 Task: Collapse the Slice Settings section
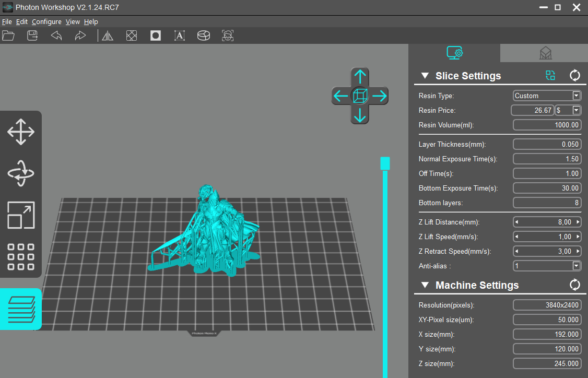click(x=425, y=76)
